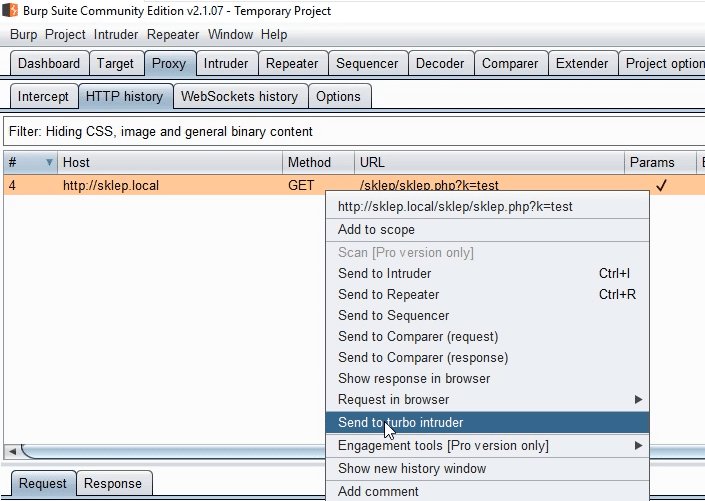705x501 pixels.
Task: Switch to the Request pane tab
Action: click(x=43, y=483)
